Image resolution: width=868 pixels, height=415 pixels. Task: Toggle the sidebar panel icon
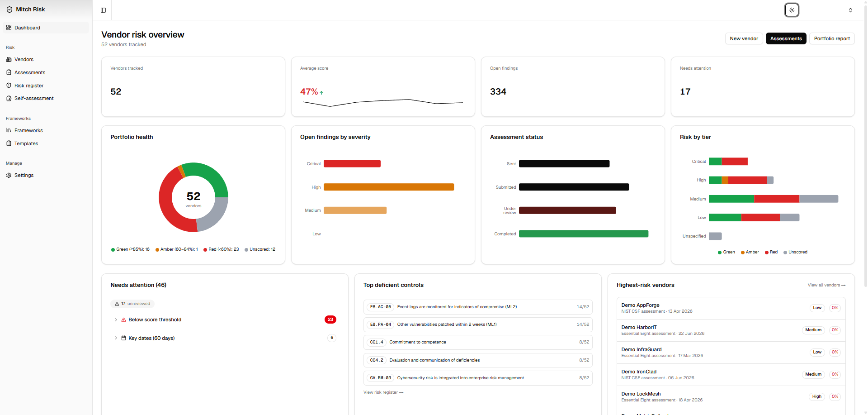(x=103, y=10)
